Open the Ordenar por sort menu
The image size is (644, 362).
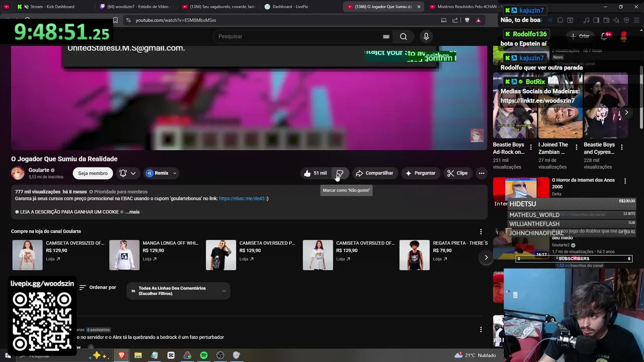coord(98,288)
